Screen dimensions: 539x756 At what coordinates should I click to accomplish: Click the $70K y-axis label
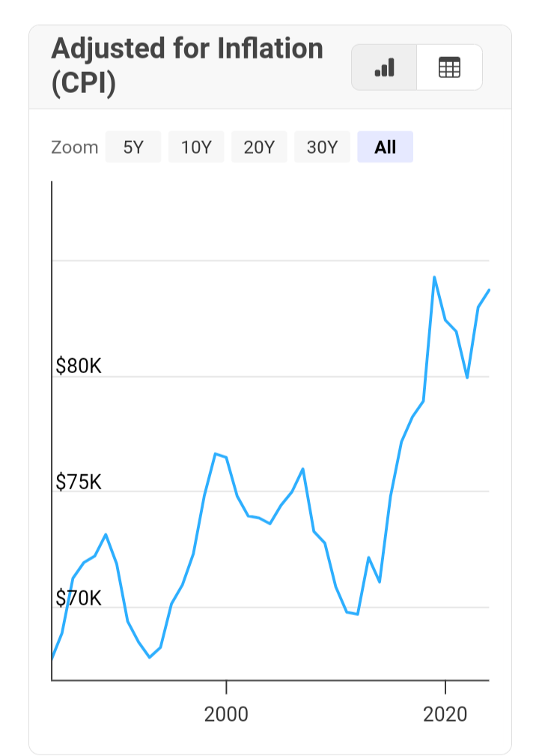79,598
